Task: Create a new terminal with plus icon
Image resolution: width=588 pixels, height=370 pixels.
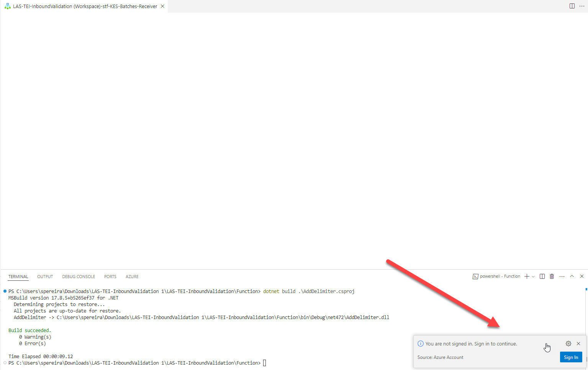Action: tap(527, 277)
